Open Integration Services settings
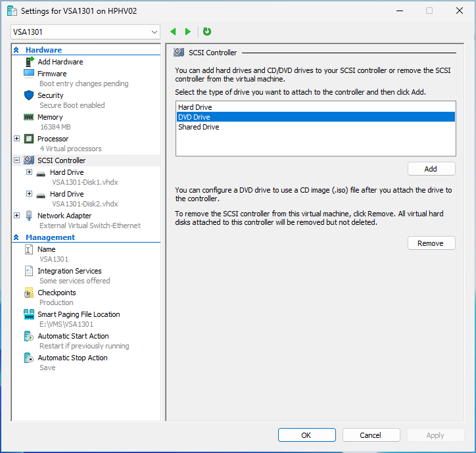This screenshot has width=476, height=453. [x=69, y=271]
